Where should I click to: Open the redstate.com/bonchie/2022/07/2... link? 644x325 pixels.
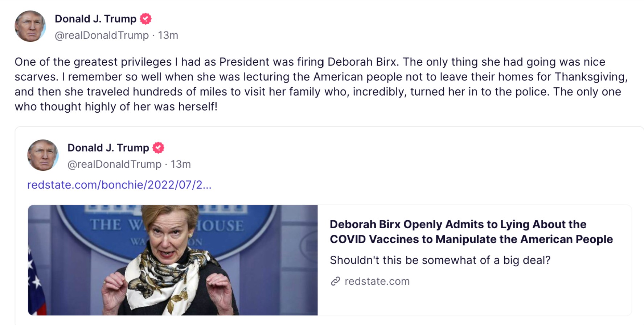point(119,185)
